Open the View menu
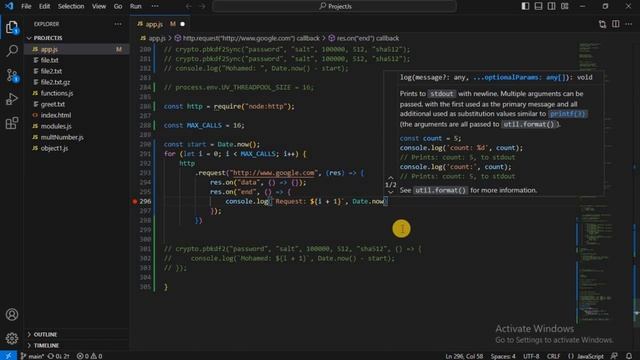Screen dimensions: 640x360 point(99,6)
